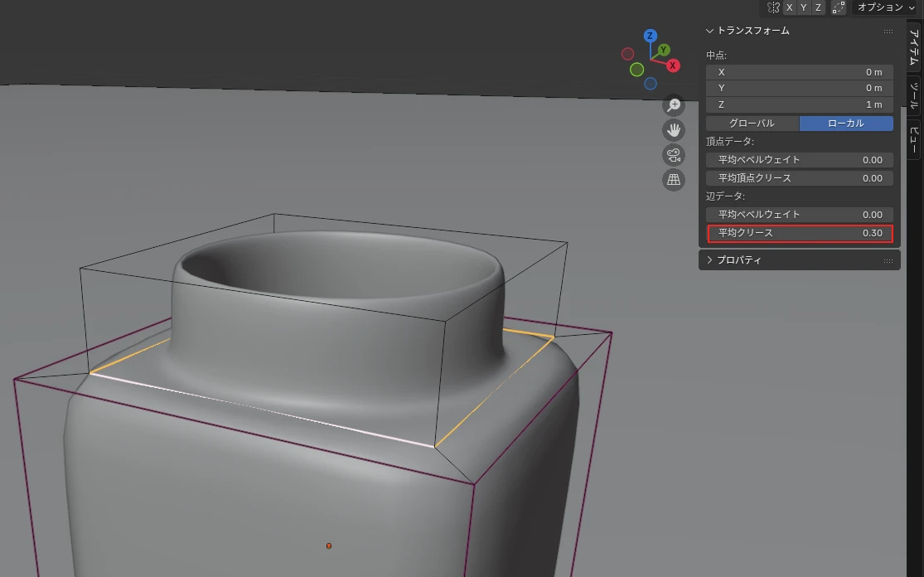Click the red X axis gizmo ball
The width and height of the screenshot is (924, 577).
point(673,65)
